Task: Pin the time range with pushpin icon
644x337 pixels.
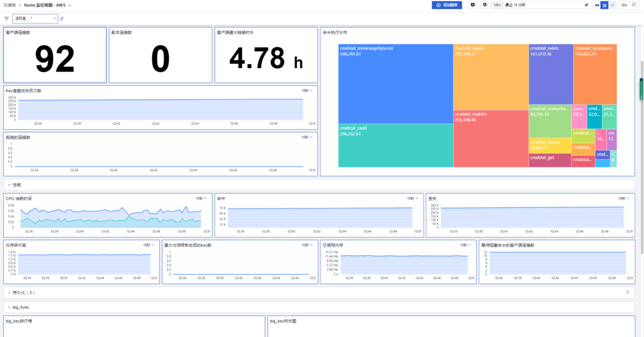Action: 586,5
